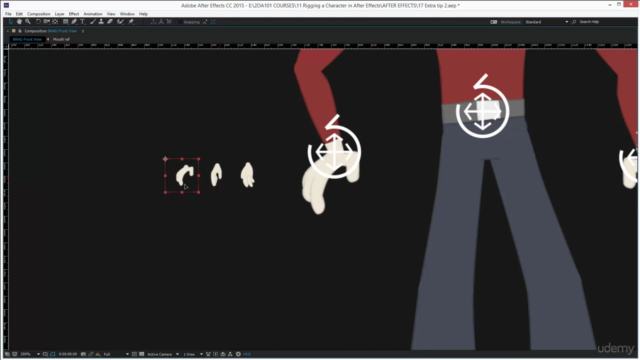The image size is (640, 360).
Task: Open the Full resolution dropdown
Action: point(116,354)
